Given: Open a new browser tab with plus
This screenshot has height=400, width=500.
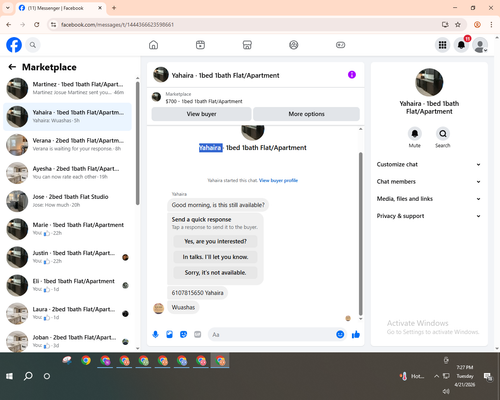Looking at the screenshot, I should tap(114, 8).
